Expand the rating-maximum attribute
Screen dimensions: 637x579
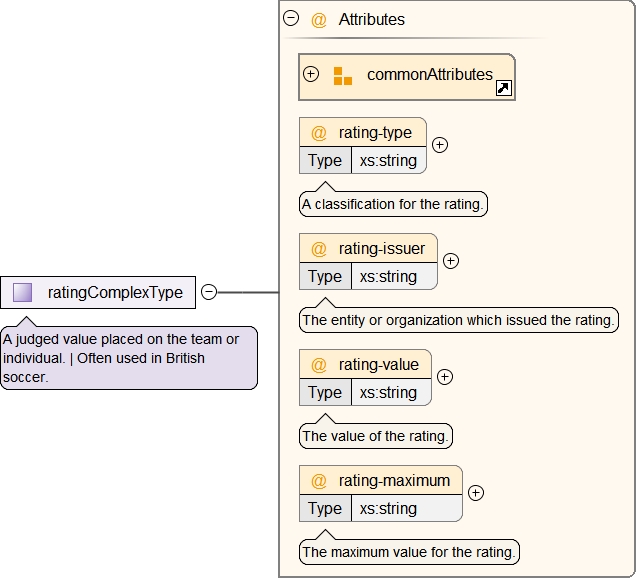click(x=476, y=493)
